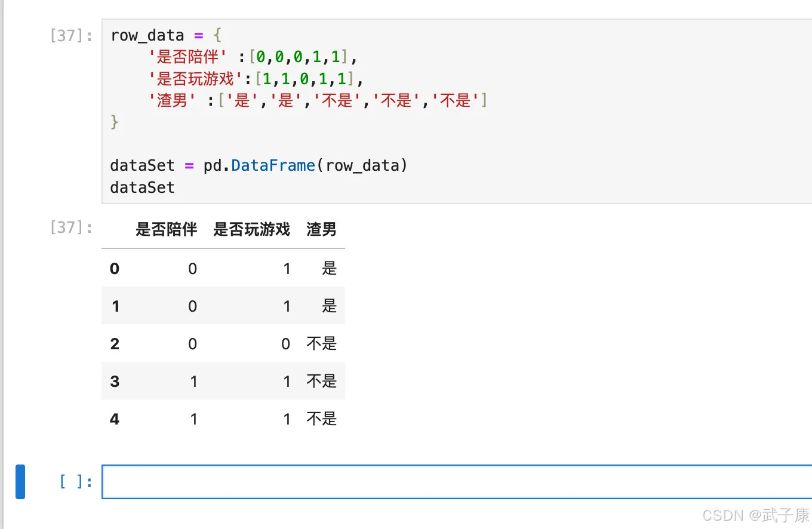Click the blue active cell collapser bar
The width and height of the screenshot is (812, 529).
[20, 481]
